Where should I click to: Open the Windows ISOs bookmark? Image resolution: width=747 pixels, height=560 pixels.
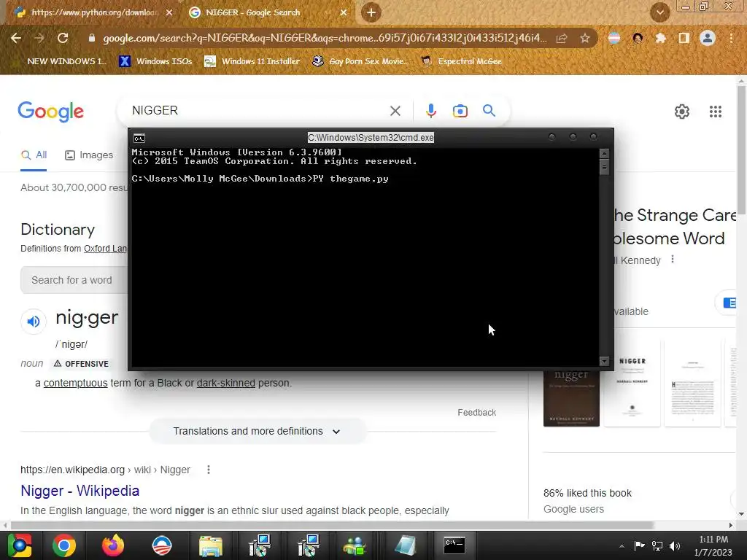point(156,61)
